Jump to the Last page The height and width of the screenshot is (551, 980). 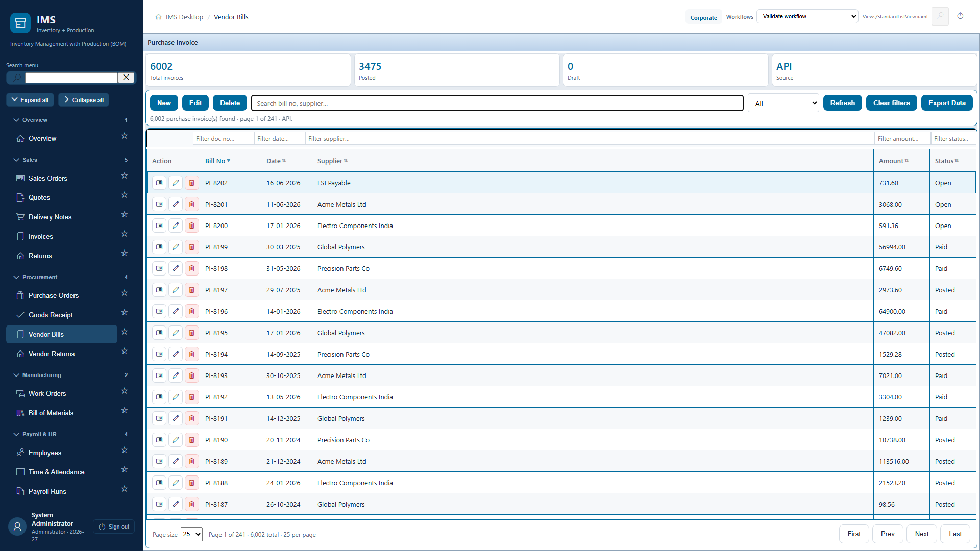pyautogui.click(x=955, y=534)
